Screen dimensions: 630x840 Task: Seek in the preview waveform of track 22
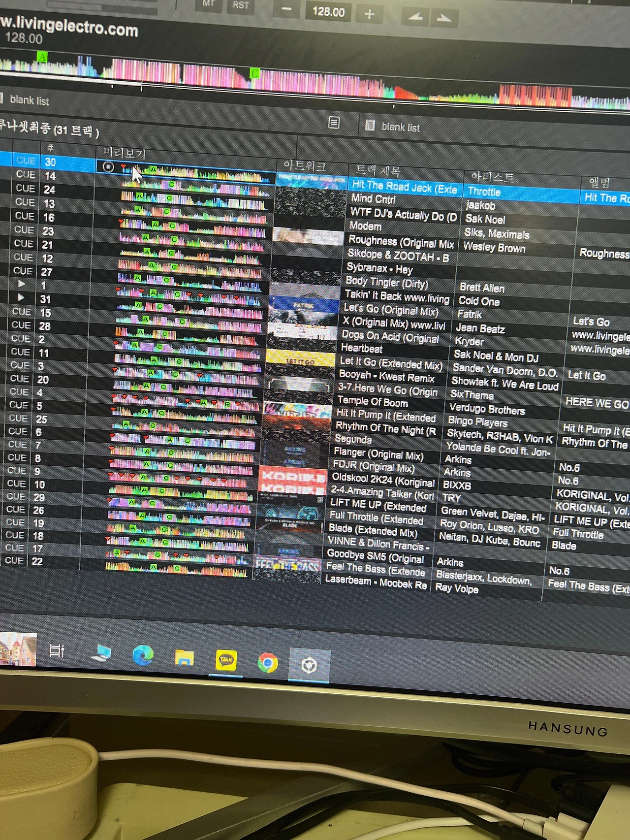tap(176, 570)
